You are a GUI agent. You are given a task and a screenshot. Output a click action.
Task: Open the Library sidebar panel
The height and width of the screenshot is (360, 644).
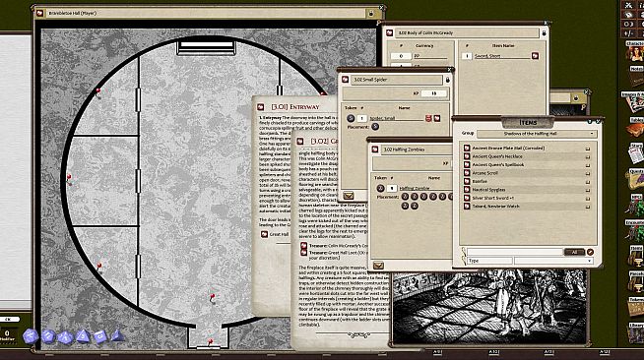coord(636,332)
